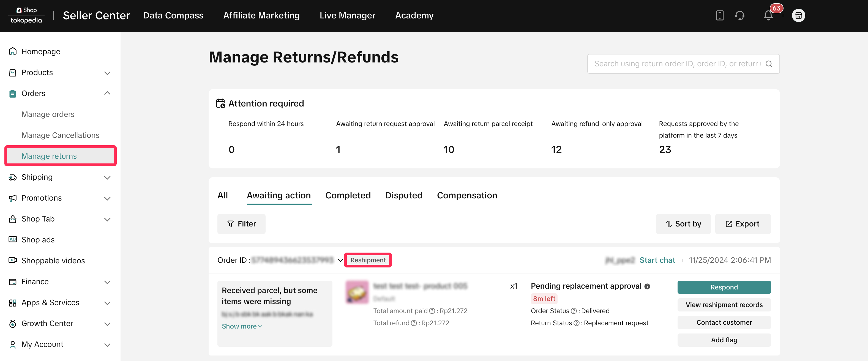This screenshot has width=868, height=361.
Task: Collapse the Orders sidebar section
Action: (x=107, y=93)
